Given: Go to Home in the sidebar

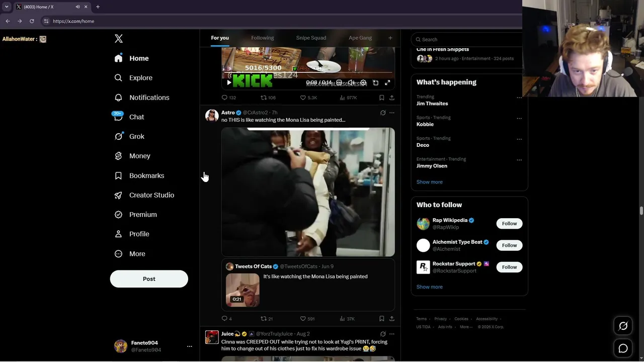Looking at the screenshot, I should click(131, 58).
